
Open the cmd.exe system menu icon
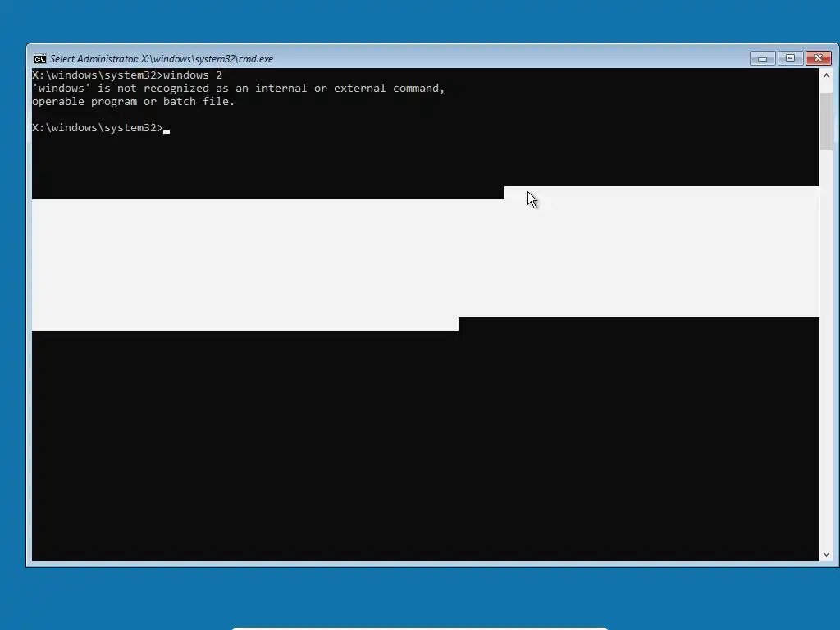point(39,59)
